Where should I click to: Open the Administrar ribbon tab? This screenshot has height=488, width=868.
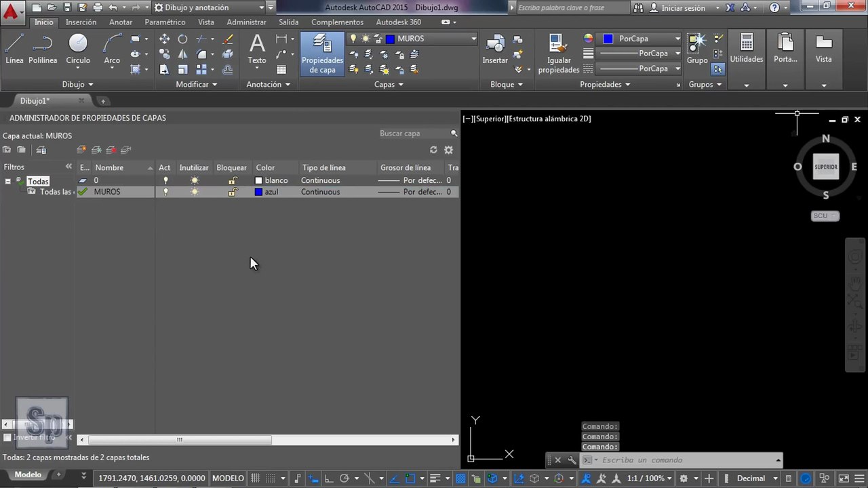tap(246, 22)
